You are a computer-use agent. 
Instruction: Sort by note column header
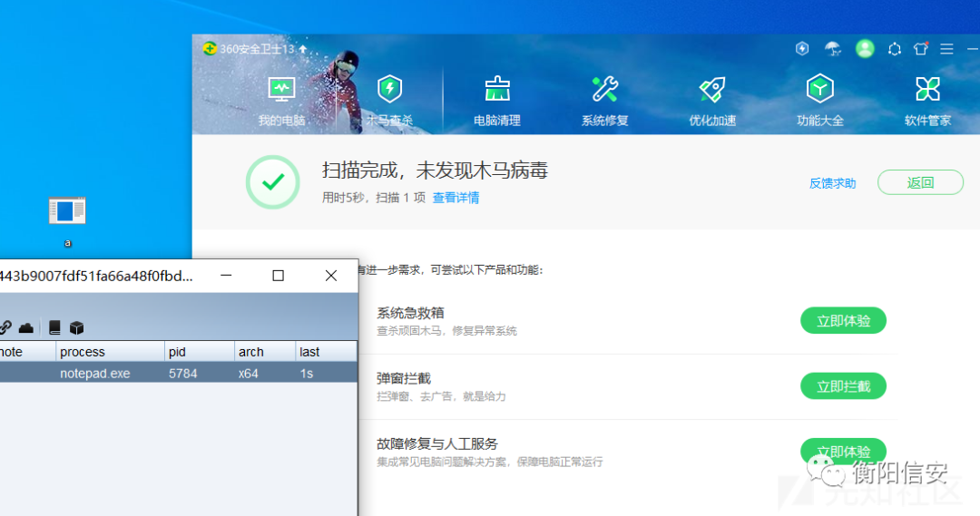coord(27,352)
